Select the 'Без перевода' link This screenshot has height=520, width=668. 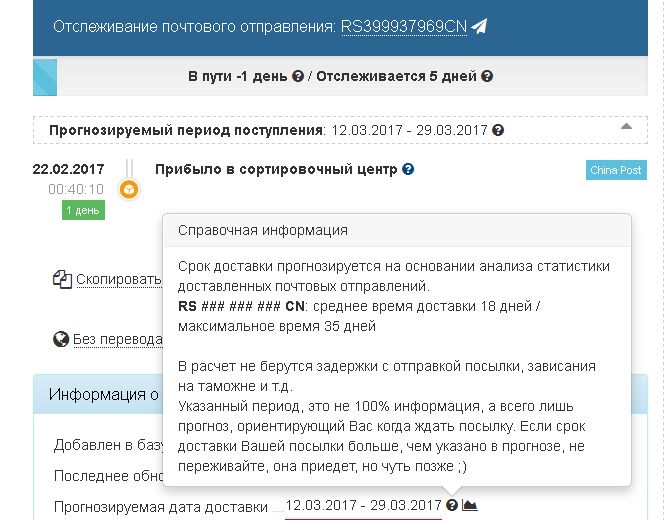click(x=118, y=339)
